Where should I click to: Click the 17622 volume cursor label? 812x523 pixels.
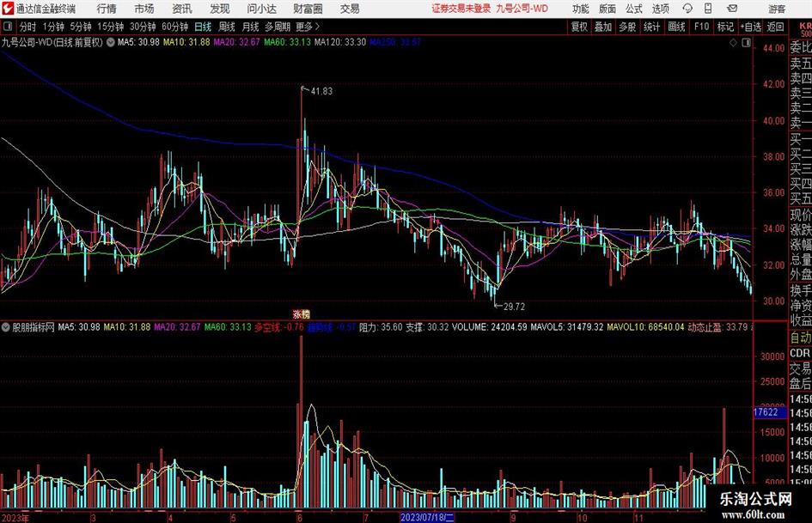pos(768,412)
